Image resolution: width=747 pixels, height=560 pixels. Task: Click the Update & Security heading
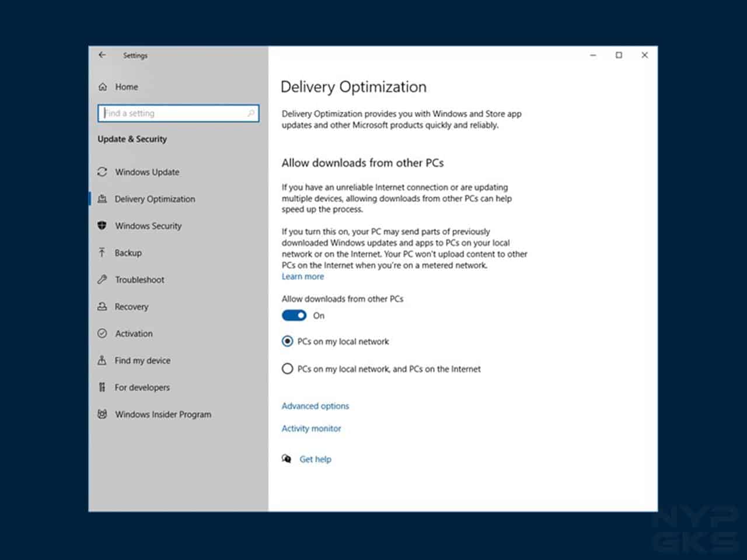click(132, 139)
